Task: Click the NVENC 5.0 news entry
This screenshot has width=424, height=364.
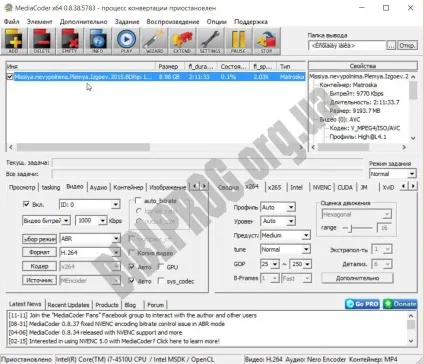Action: click(x=114, y=341)
